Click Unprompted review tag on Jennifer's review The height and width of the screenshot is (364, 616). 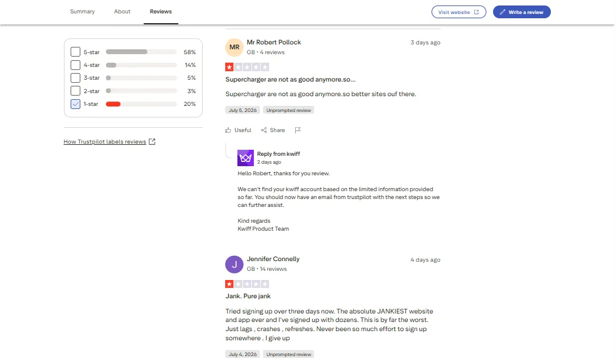(x=289, y=354)
